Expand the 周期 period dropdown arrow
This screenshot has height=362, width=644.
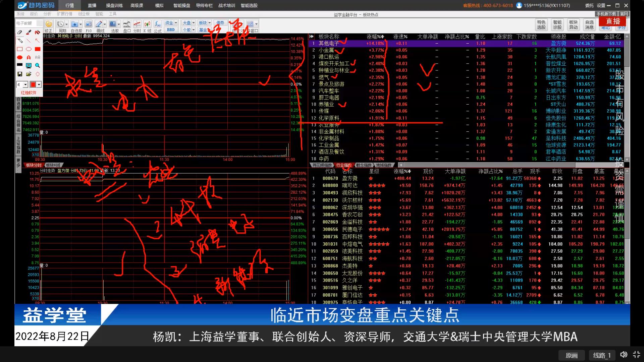tap(67, 24)
